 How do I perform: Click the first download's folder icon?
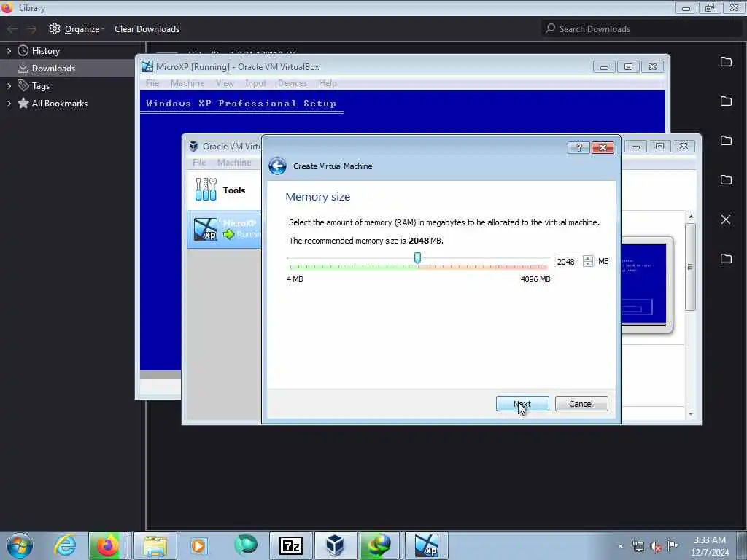(726, 61)
